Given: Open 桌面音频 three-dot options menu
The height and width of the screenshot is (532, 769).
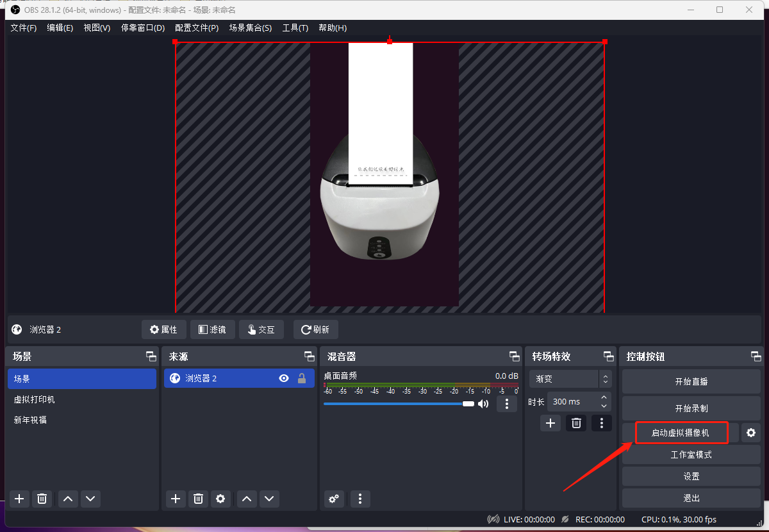Looking at the screenshot, I should click(507, 404).
